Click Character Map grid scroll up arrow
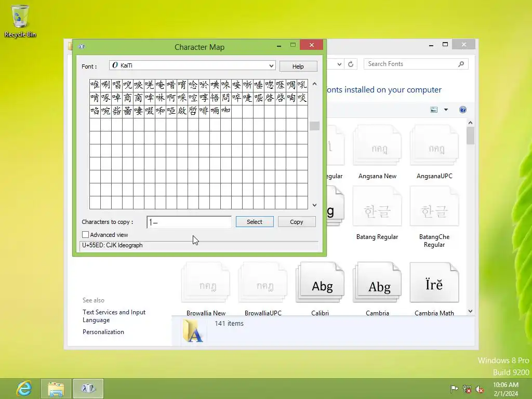 [314, 84]
